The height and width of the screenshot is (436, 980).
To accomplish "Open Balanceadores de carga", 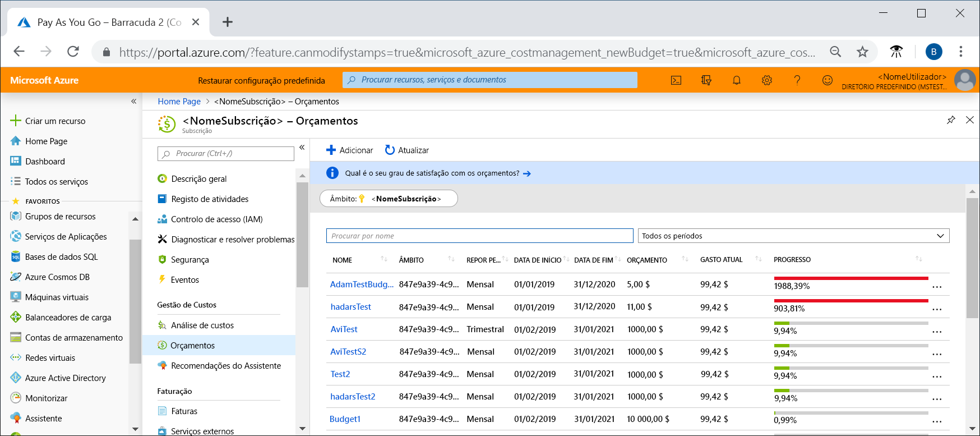I will point(61,318).
